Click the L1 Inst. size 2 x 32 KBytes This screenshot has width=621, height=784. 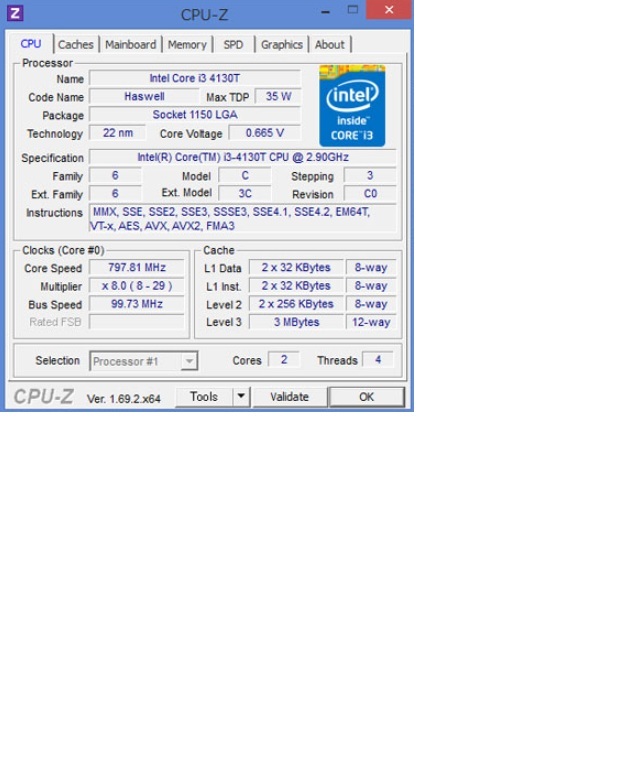(x=296, y=286)
